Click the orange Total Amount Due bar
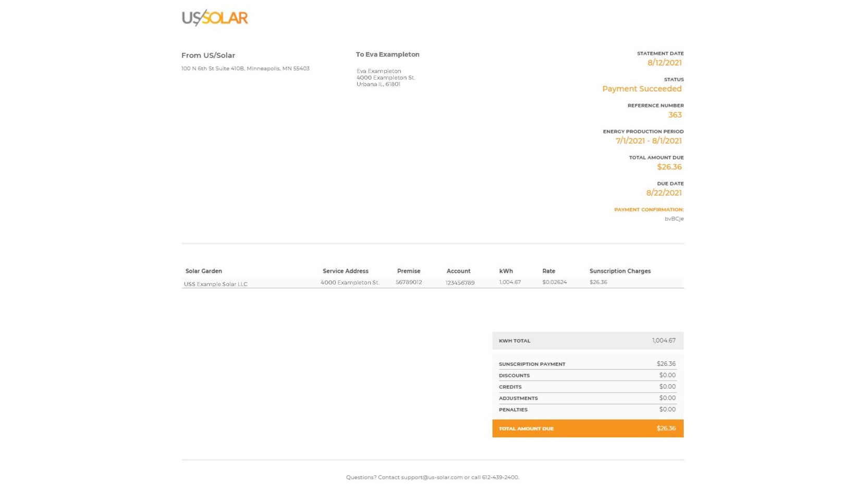 [587, 428]
